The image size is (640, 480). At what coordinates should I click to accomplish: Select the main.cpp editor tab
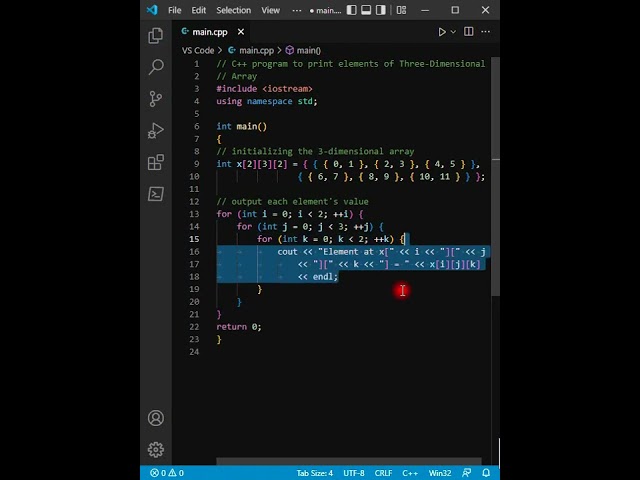click(x=209, y=32)
